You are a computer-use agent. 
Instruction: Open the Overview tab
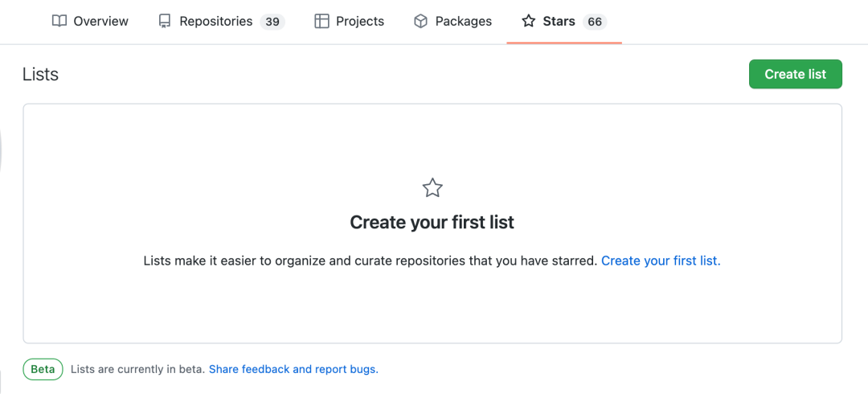pos(90,22)
